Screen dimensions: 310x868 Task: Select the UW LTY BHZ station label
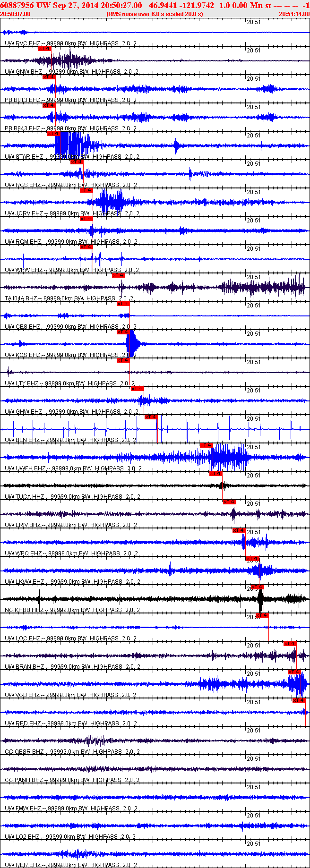[70, 383]
